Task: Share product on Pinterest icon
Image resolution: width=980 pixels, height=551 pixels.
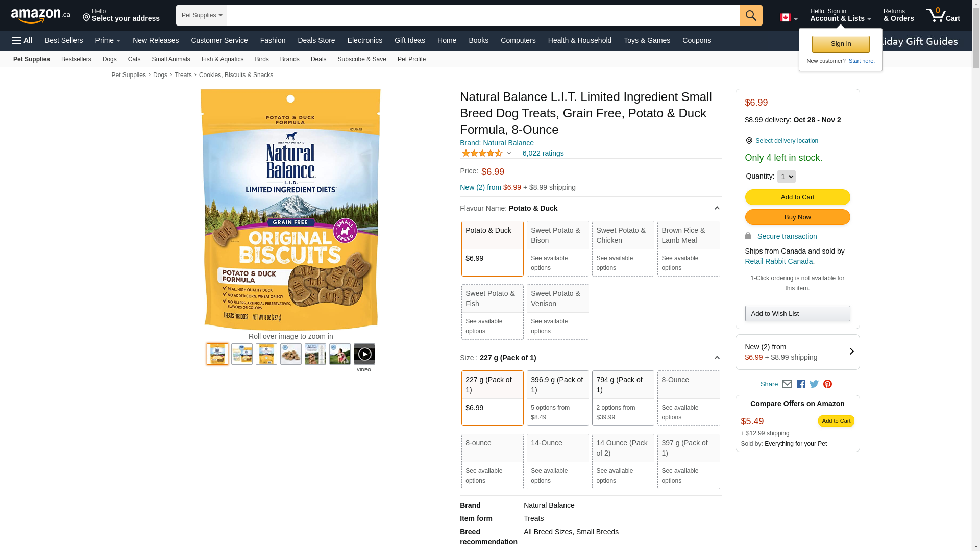Action: point(827,384)
